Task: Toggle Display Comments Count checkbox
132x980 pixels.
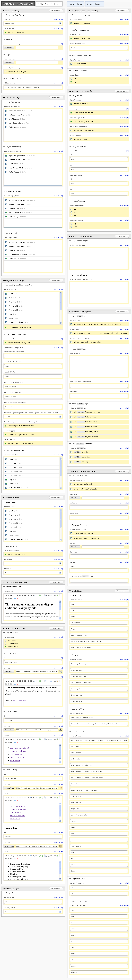Action: point(71,23)
